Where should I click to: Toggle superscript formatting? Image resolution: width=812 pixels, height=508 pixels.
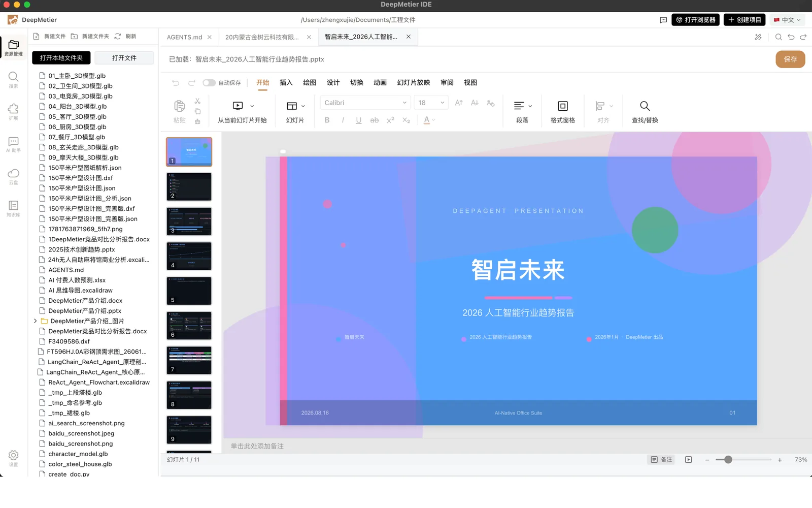tap(390, 120)
